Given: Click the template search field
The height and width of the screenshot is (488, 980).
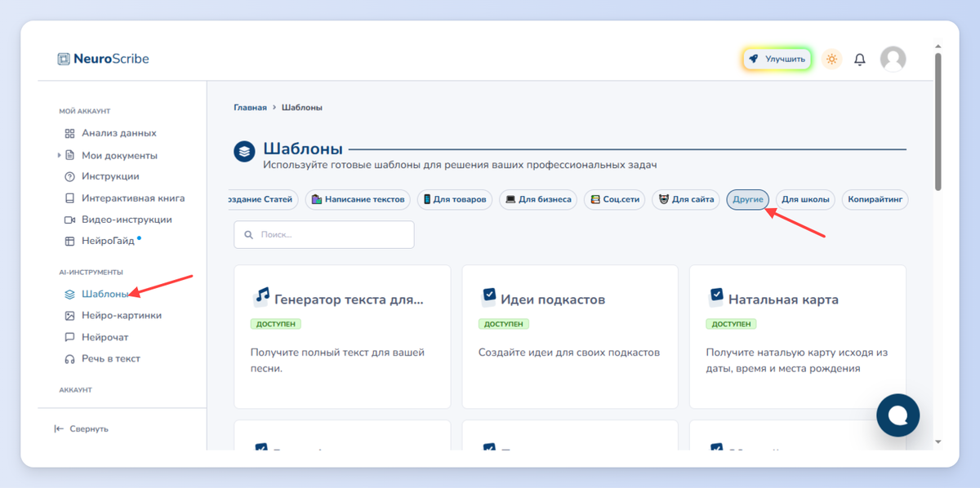Looking at the screenshot, I should (324, 234).
